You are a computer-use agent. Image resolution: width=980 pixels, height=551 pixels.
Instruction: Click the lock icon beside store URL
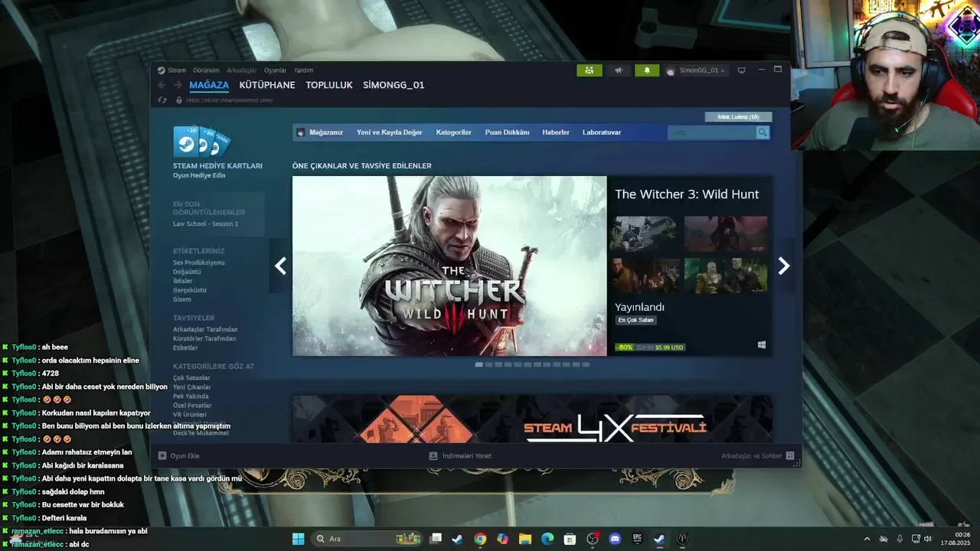click(x=179, y=100)
